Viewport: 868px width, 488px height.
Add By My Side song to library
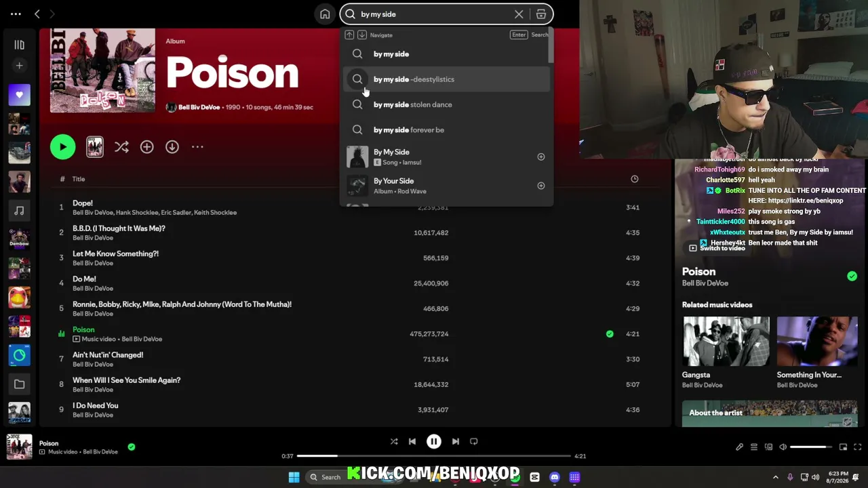coord(541,157)
